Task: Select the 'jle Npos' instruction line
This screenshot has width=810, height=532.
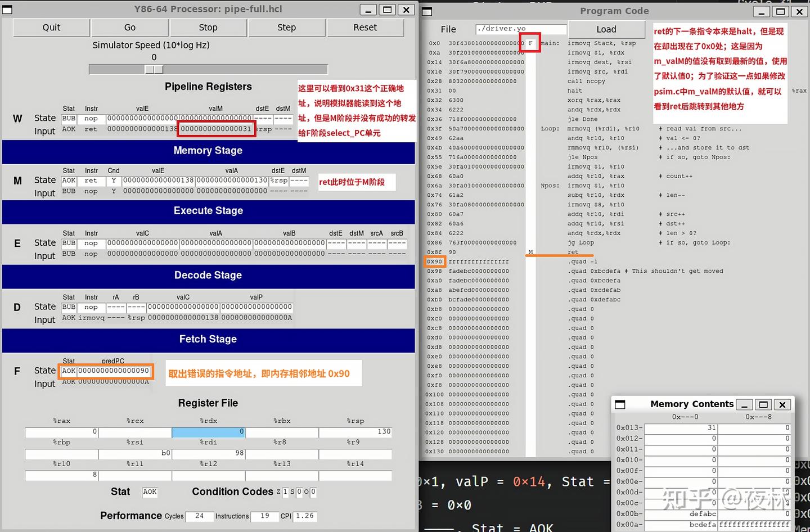Action: [583, 157]
